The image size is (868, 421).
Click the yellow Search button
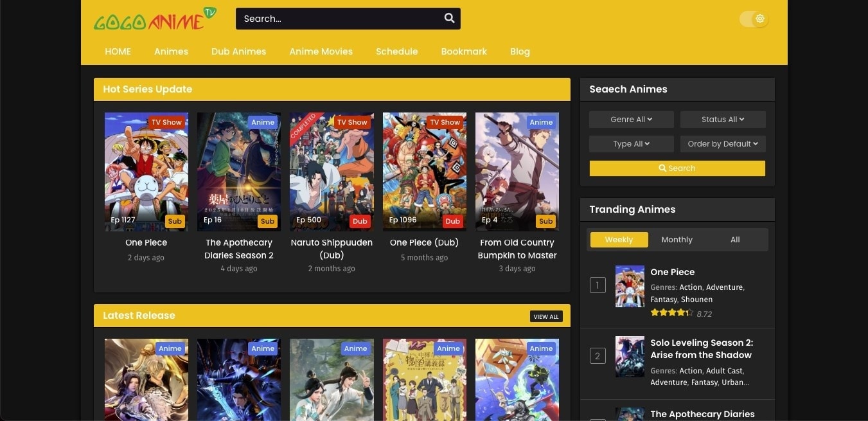pyautogui.click(x=677, y=168)
